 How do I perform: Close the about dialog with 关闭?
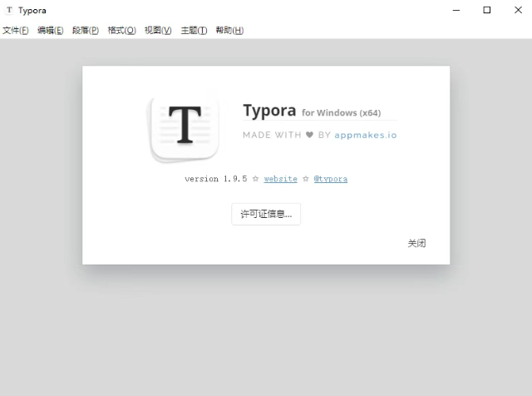[x=416, y=243]
